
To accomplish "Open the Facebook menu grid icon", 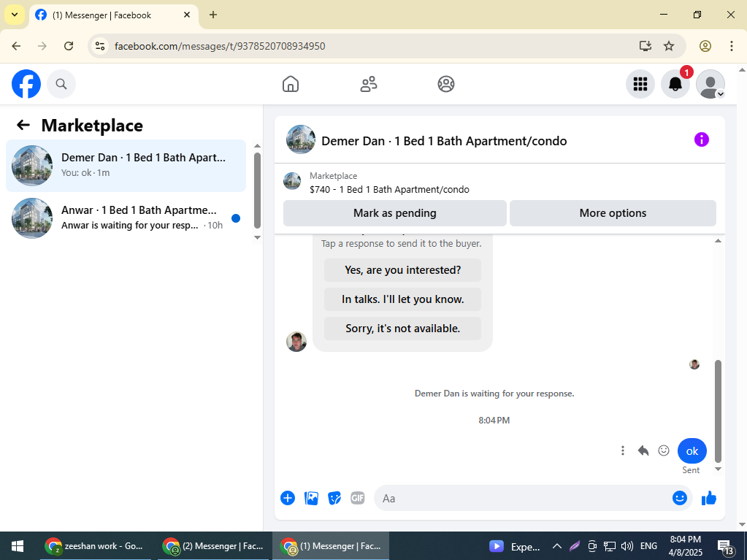I will pos(640,84).
